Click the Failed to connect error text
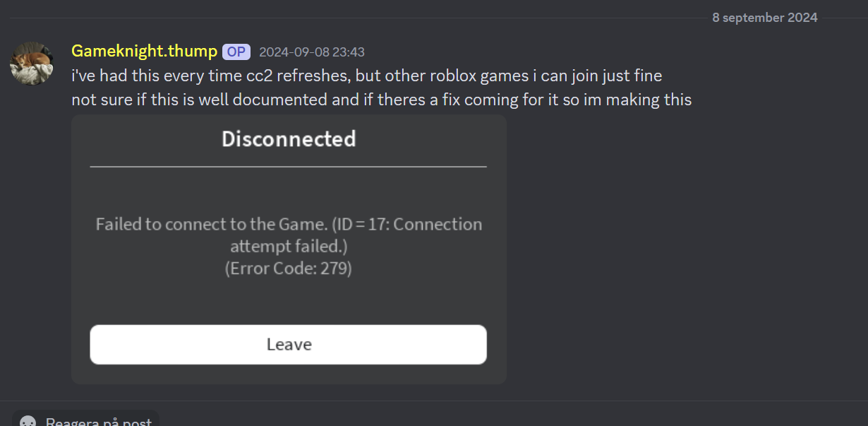Image resolution: width=868 pixels, height=426 pixels. [288, 235]
